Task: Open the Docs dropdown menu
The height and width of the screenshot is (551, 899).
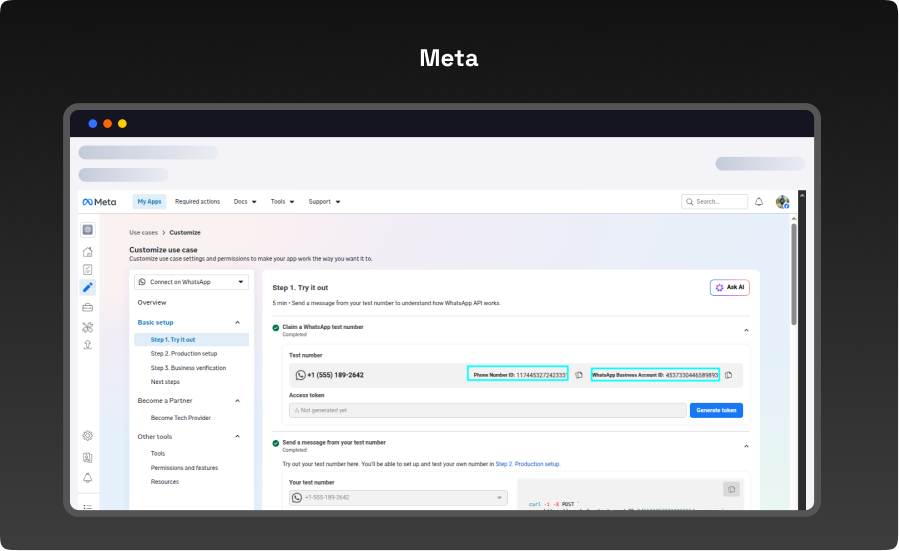Action: [x=245, y=202]
